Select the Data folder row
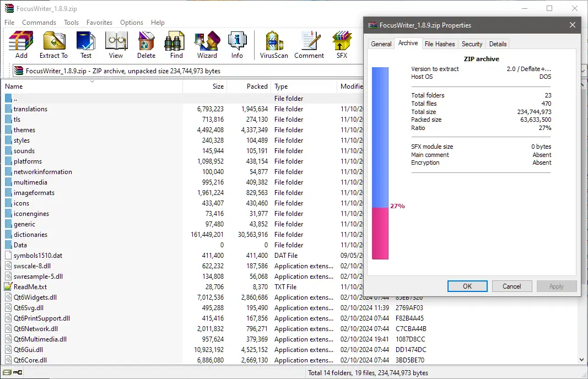This screenshot has height=379, width=588. tap(182, 245)
